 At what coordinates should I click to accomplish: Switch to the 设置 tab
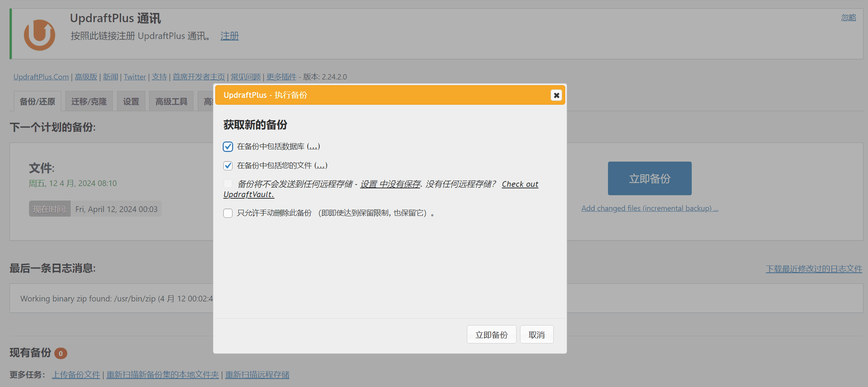[x=131, y=101]
